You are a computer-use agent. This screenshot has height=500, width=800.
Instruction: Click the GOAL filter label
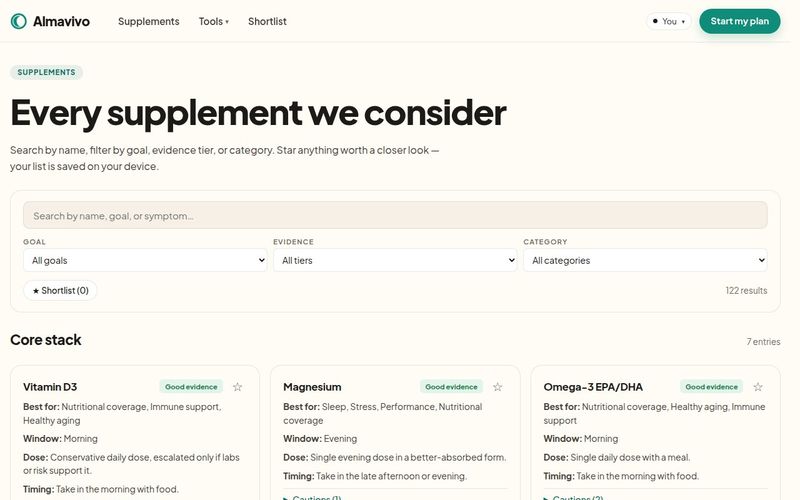coord(34,242)
